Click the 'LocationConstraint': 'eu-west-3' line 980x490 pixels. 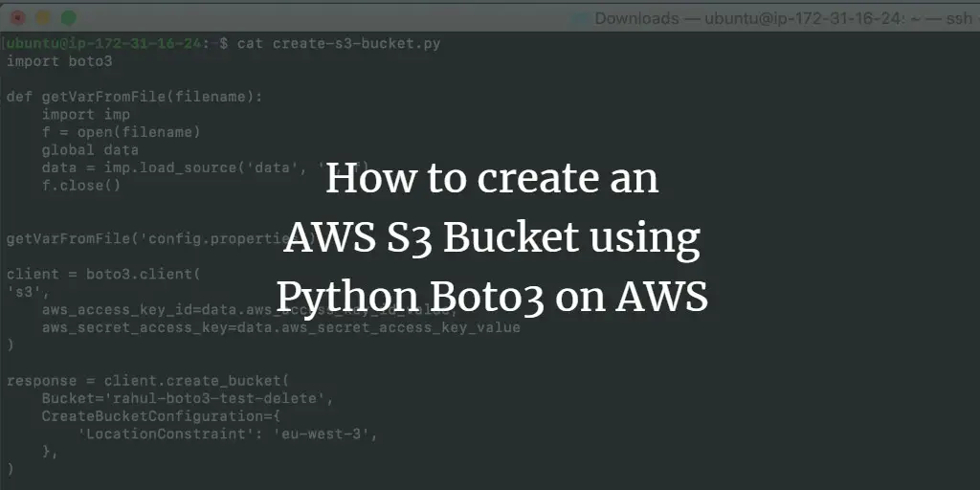pos(228,434)
